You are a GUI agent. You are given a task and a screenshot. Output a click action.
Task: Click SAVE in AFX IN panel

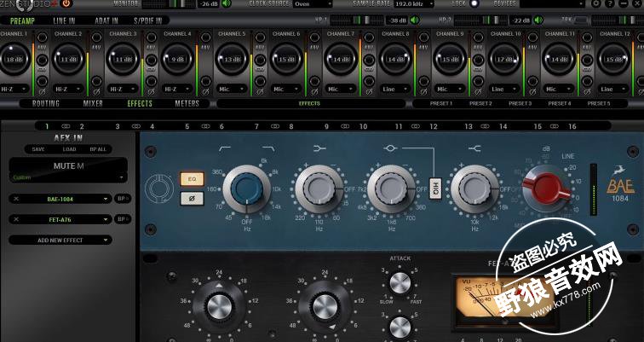click(x=38, y=149)
